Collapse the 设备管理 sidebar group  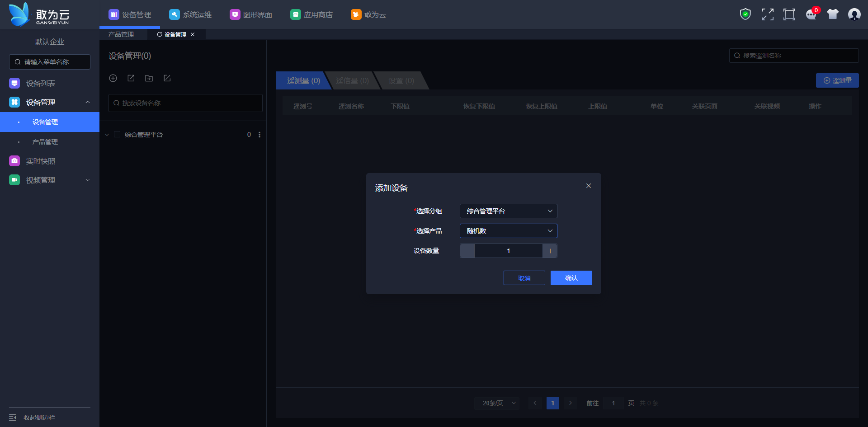[50, 103]
